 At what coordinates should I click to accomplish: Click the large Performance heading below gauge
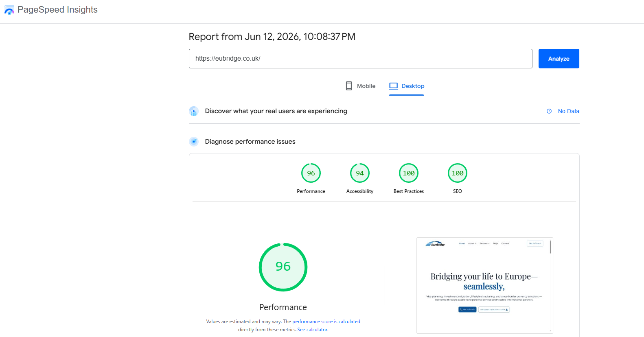(283, 307)
